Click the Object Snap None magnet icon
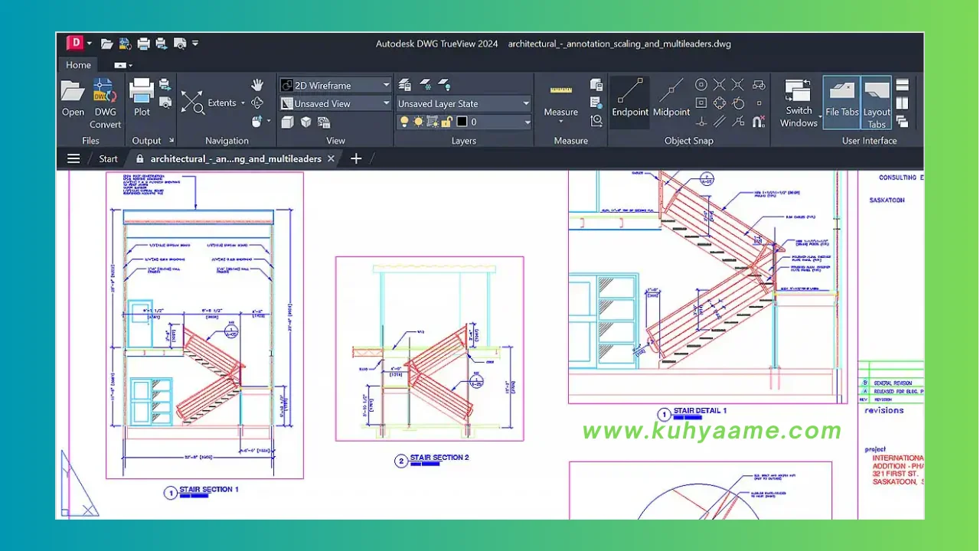 click(758, 121)
